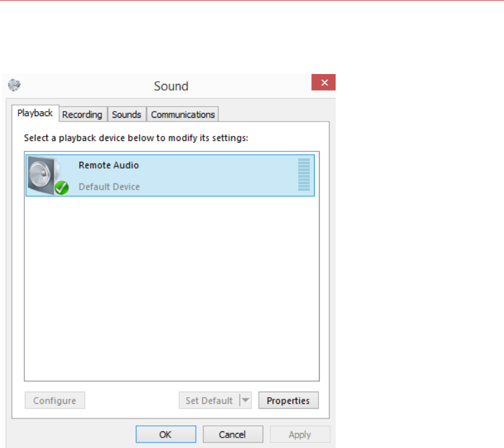Switch to the Playback tab

[x=35, y=113]
